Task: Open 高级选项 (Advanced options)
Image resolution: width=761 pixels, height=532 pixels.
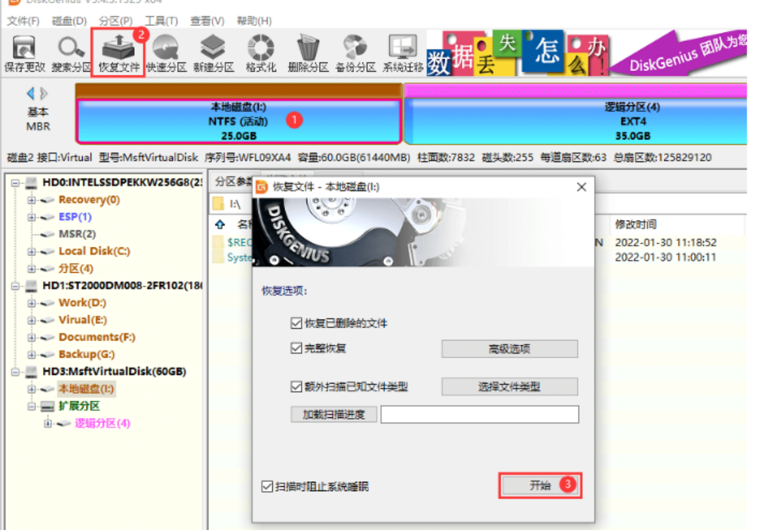Action: tap(510, 348)
